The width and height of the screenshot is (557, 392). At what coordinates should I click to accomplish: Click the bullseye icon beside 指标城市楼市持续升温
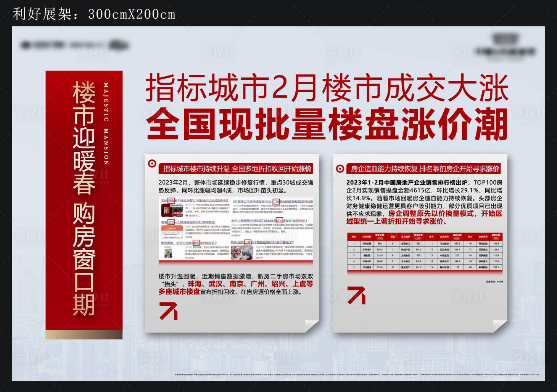[x=152, y=164]
